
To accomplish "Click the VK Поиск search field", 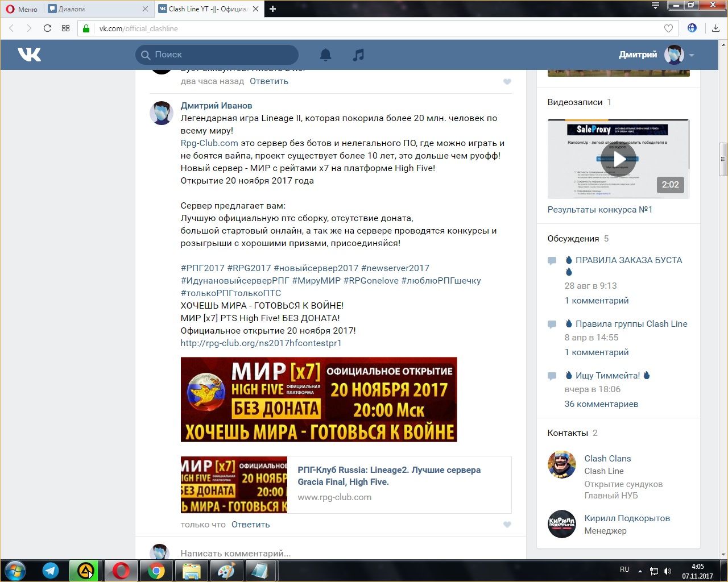I will 217,55.
